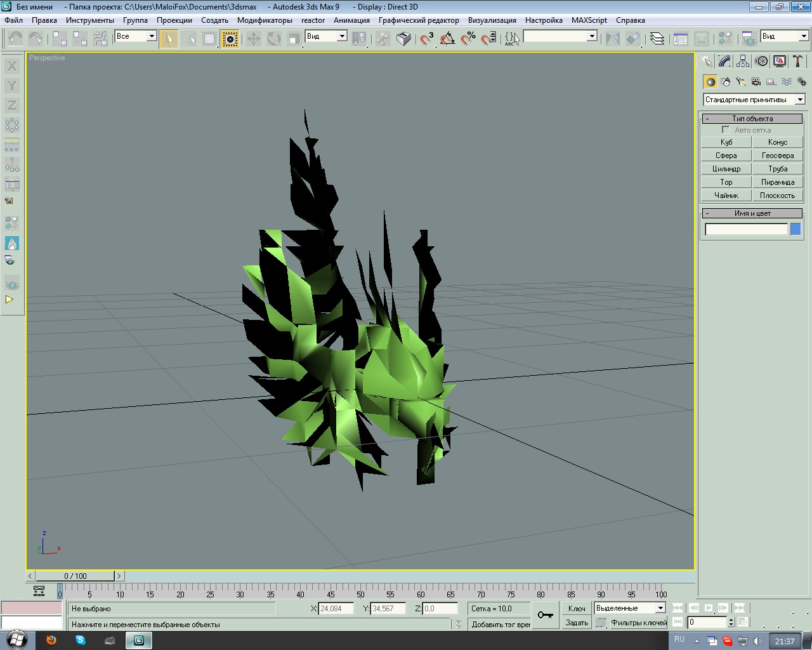Open the 'Все' selection filter dropdown
812x650 pixels.
pyautogui.click(x=136, y=36)
